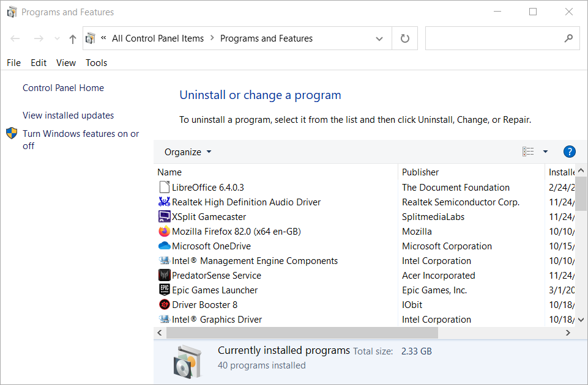Click All Control Panel Items breadcrumb
Image resolution: width=588 pixels, height=385 pixels.
point(158,38)
